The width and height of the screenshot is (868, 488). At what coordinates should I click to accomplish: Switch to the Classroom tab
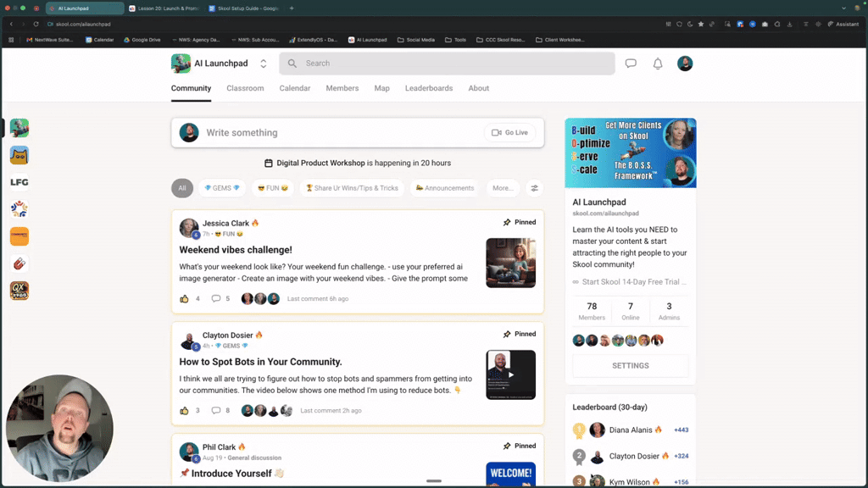point(245,88)
